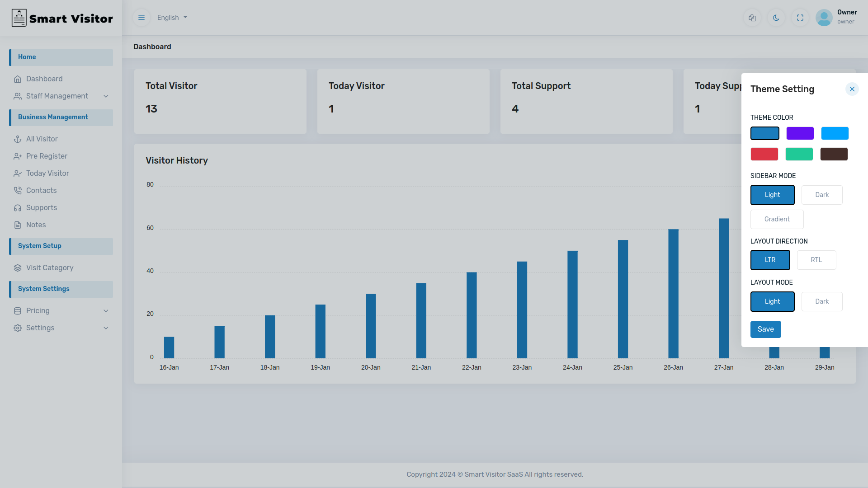
Task: Expand the Pricing menu chevron
Action: pyautogui.click(x=106, y=311)
